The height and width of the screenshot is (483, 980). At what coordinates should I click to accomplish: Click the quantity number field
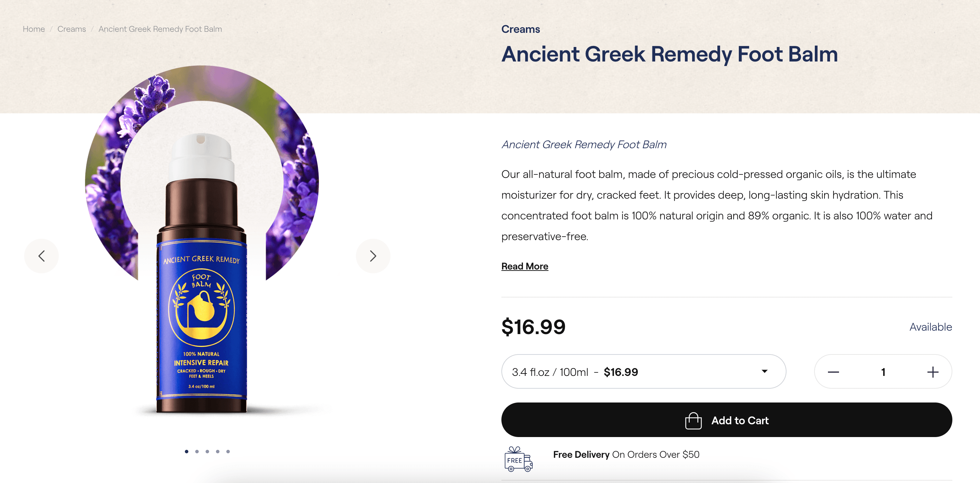point(883,372)
